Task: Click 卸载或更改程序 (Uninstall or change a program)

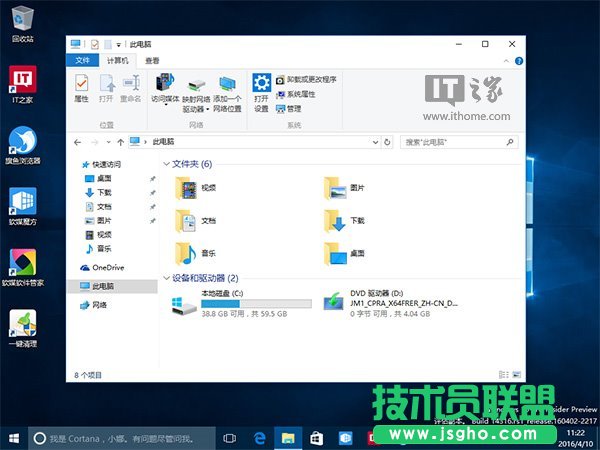Action: click(x=306, y=80)
